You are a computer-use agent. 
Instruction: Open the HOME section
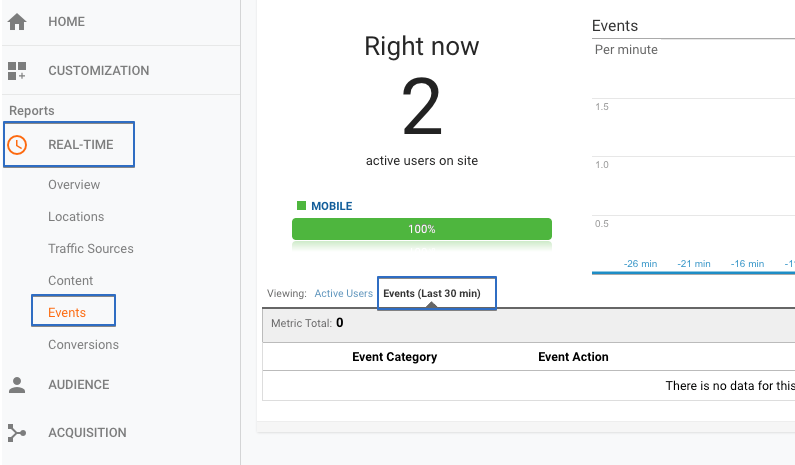pos(66,22)
